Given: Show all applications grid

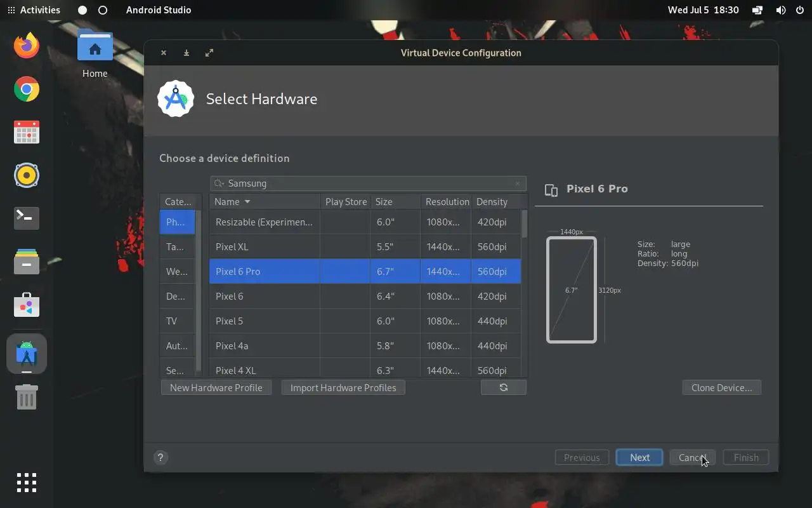Looking at the screenshot, I should tap(27, 483).
